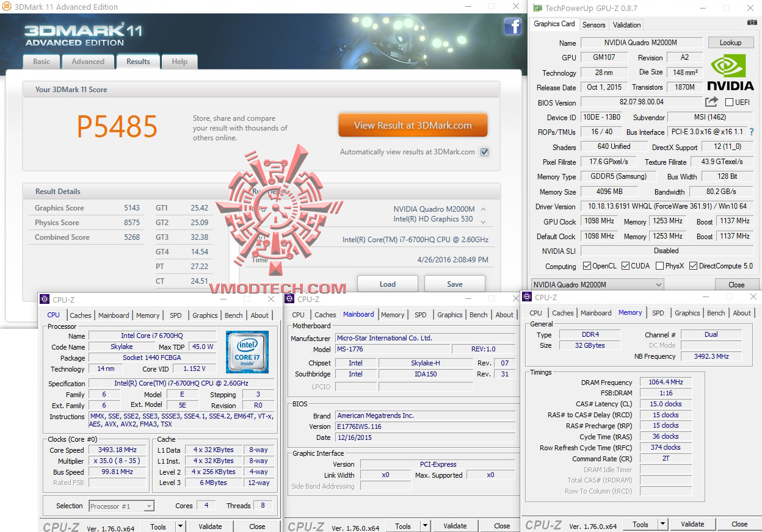Expand Tools dropdown arrow in CPU-Z Mainboard window

click(425, 527)
